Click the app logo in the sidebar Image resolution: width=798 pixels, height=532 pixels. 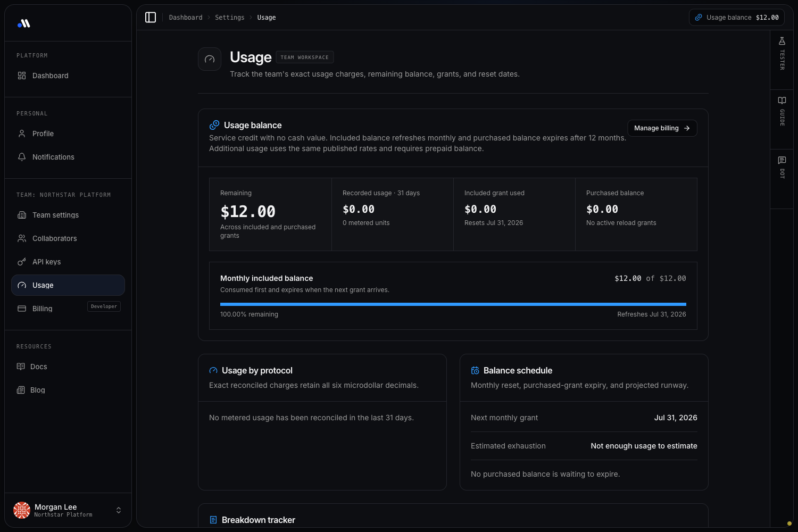pyautogui.click(x=24, y=23)
